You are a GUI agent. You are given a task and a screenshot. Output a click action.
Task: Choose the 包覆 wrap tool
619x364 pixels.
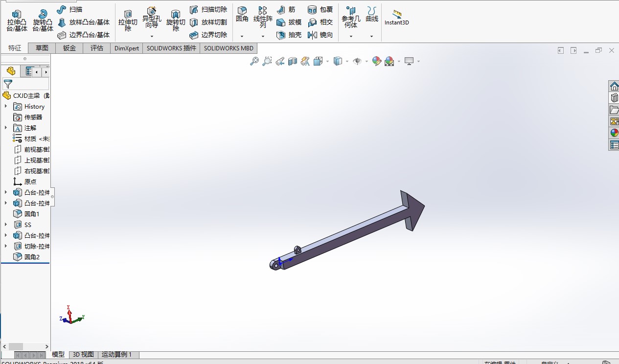point(320,9)
